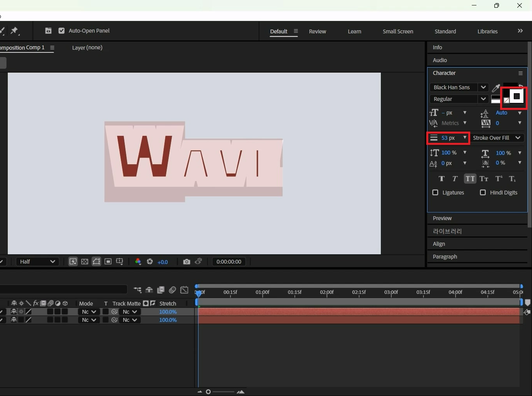Open the Half resolution dropdown
Screen dimensions: 532x396
pos(37,262)
